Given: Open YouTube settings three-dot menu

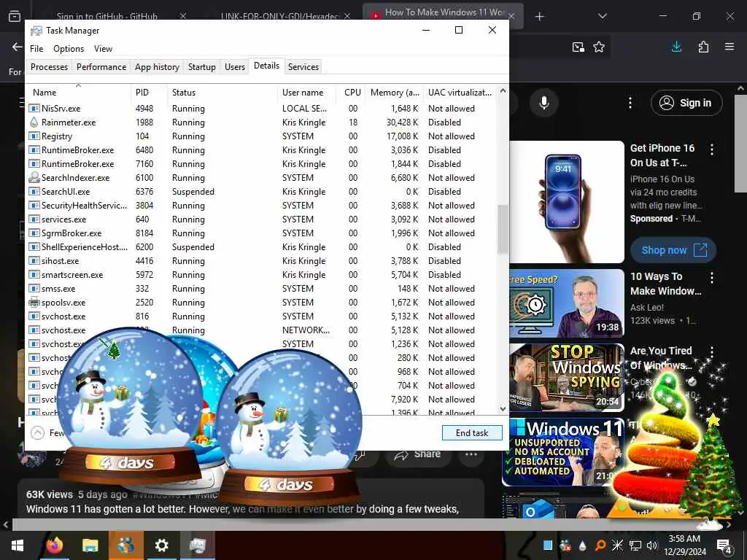Looking at the screenshot, I should [x=630, y=103].
